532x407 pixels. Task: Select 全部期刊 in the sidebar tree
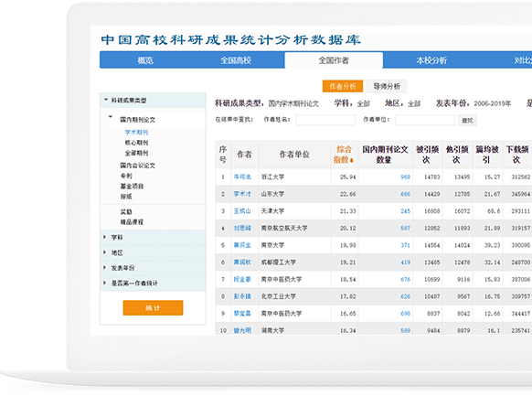pyautogui.click(x=136, y=153)
